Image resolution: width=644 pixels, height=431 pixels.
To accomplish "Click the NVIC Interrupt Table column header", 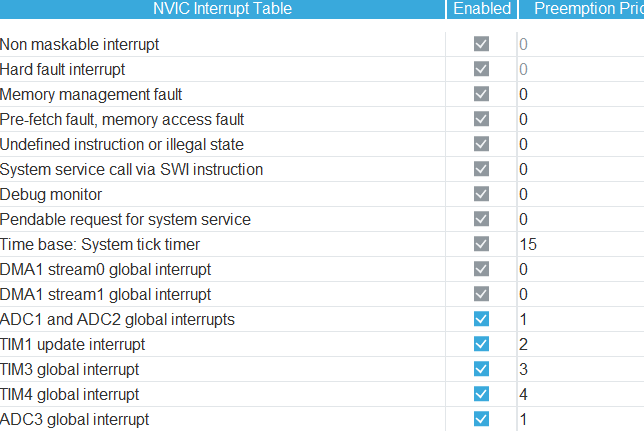I will [222, 9].
